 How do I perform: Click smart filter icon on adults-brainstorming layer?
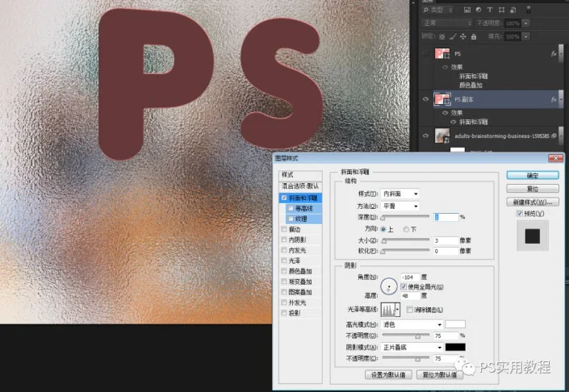click(554, 136)
